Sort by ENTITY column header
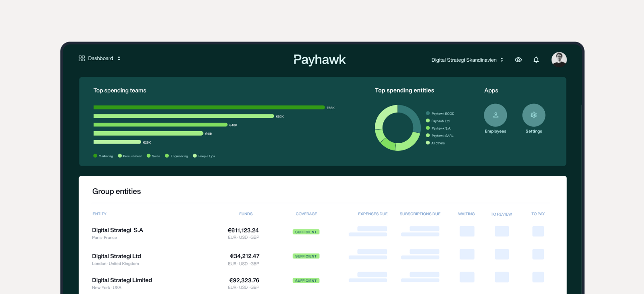 100,214
